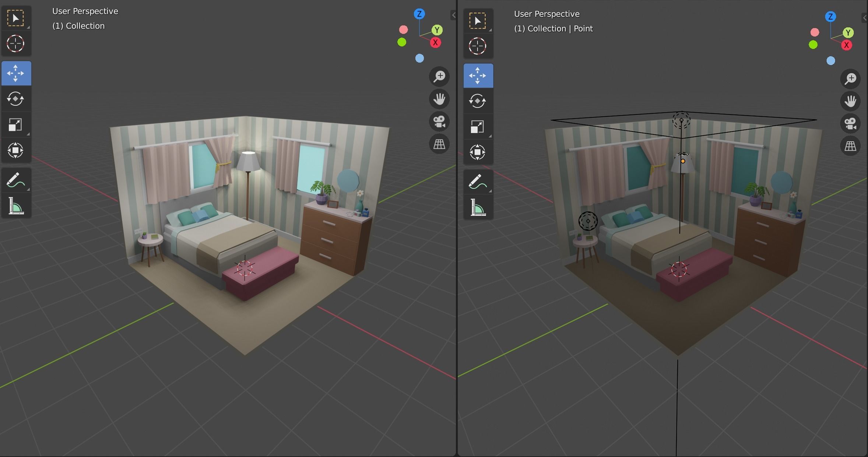Pick the Annotate tool in right viewport

point(478,182)
